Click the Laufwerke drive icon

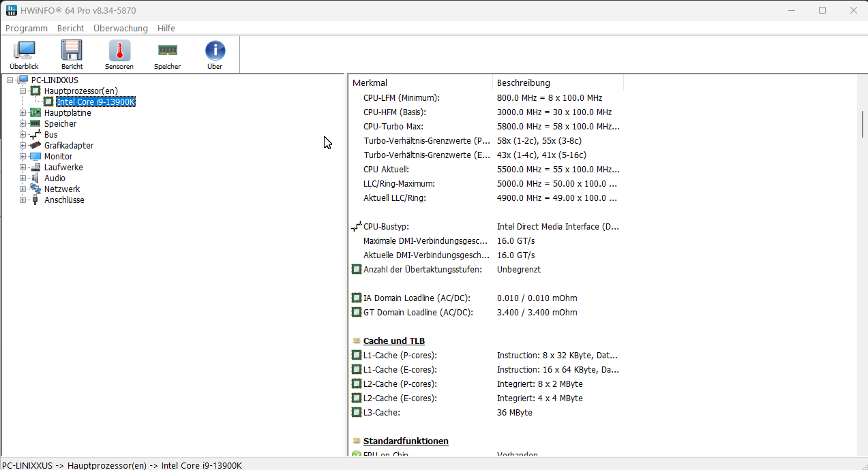pyautogui.click(x=35, y=167)
